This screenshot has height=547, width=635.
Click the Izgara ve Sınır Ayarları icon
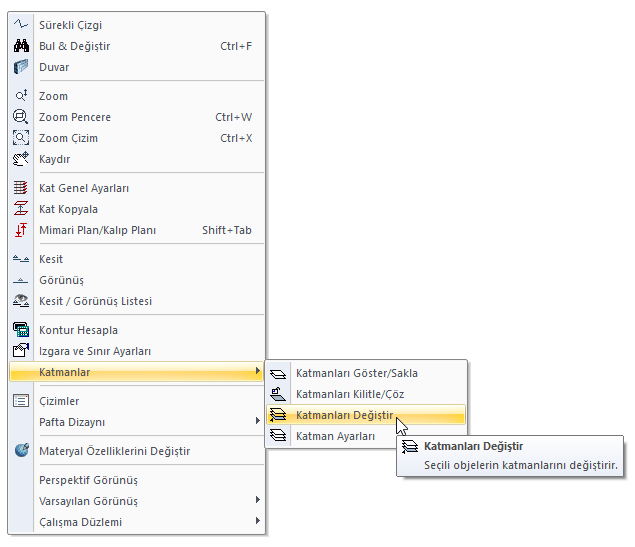[x=21, y=351]
